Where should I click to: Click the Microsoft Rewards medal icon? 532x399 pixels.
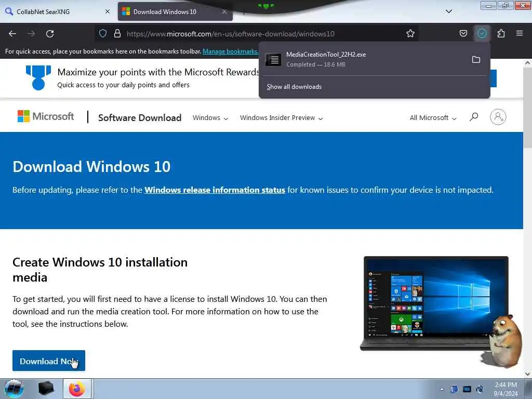[38, 78]
